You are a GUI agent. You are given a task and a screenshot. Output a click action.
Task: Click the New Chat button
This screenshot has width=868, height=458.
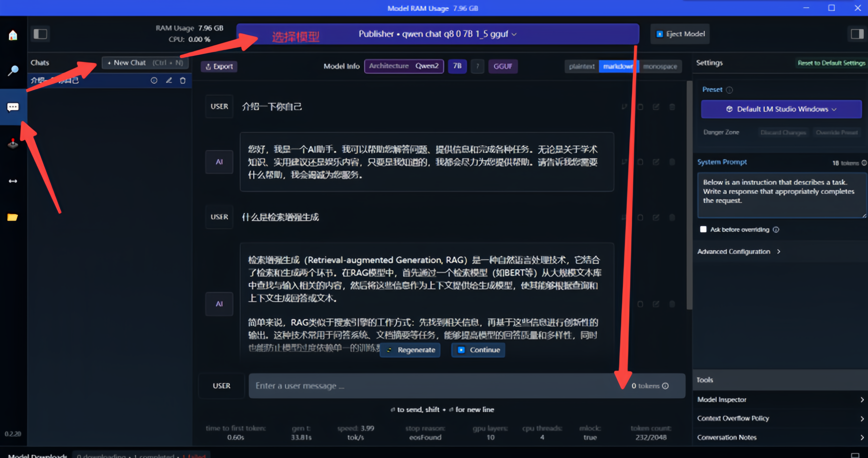tap(145, 63)
